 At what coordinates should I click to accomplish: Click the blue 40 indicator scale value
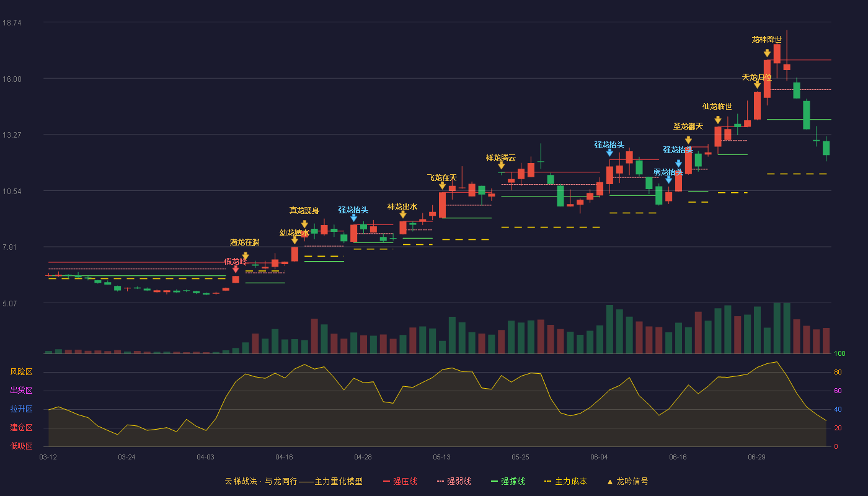838,410
